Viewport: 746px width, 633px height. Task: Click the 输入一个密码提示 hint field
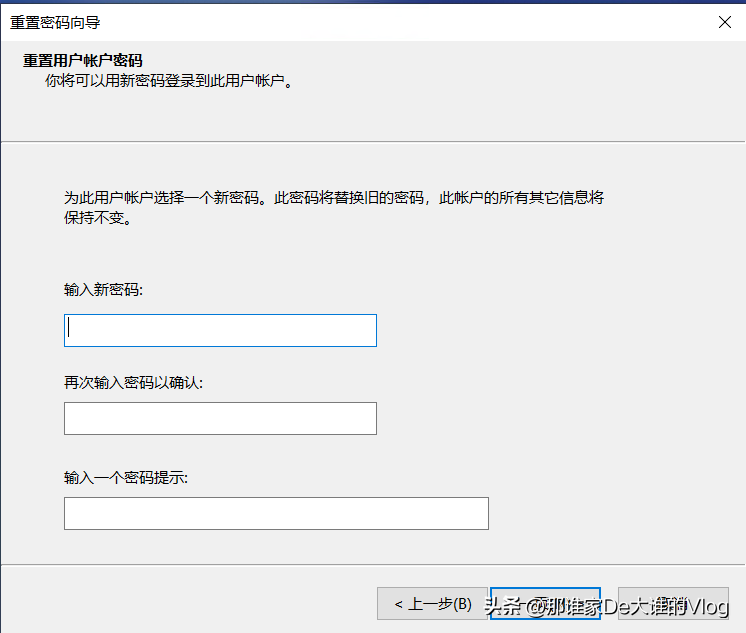click(276, 514)
